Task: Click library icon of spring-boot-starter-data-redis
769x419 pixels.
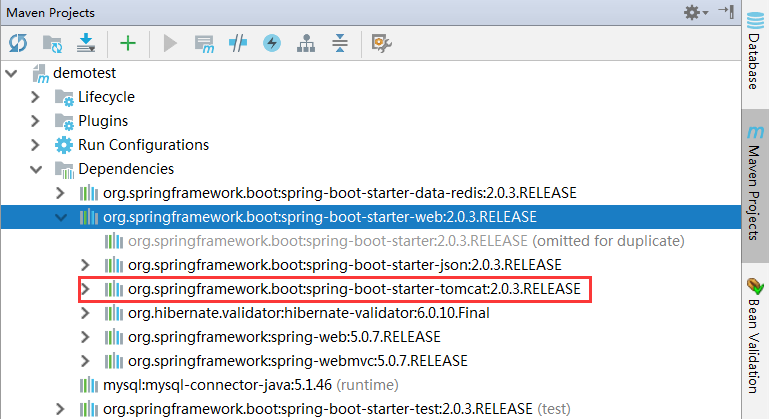Action: 89,193
